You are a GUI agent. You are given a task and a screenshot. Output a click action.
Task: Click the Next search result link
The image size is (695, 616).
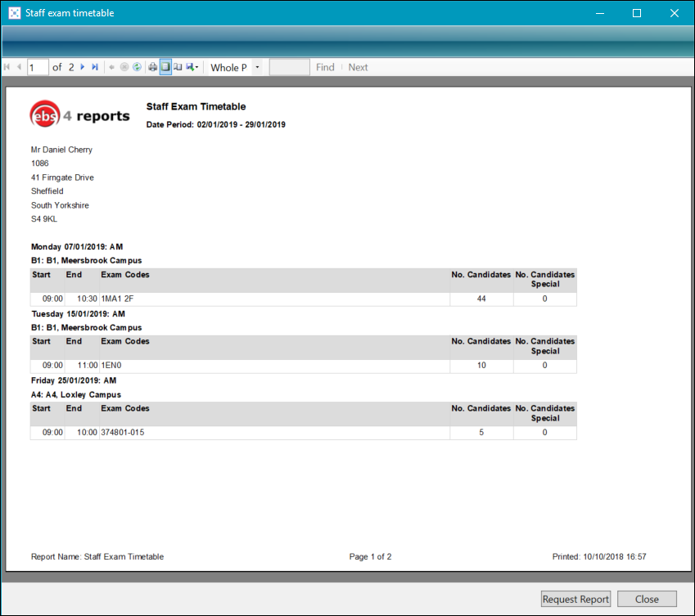click(x=358, y=67)
